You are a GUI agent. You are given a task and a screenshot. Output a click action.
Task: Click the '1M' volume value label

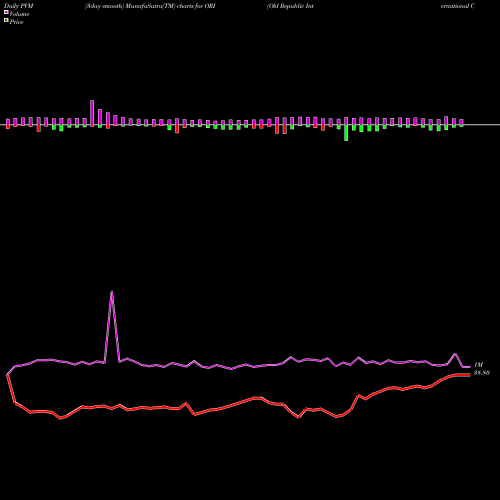[x=478, y=365]
